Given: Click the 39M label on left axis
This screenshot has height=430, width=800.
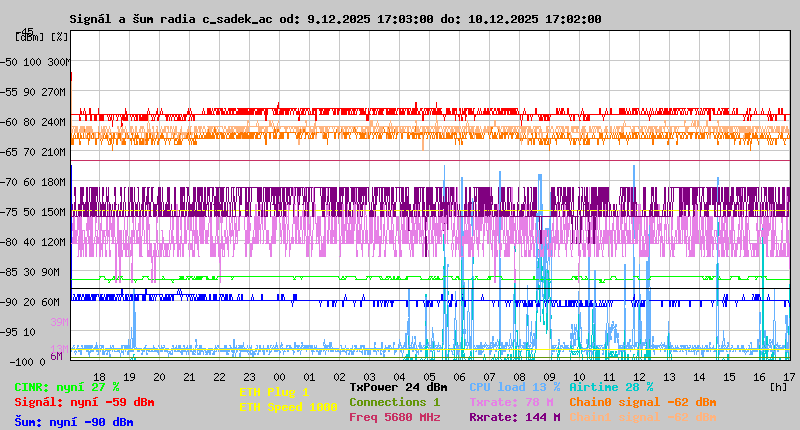Looking at the screenshot, I should pyautogui.click(x=59, y=322).
